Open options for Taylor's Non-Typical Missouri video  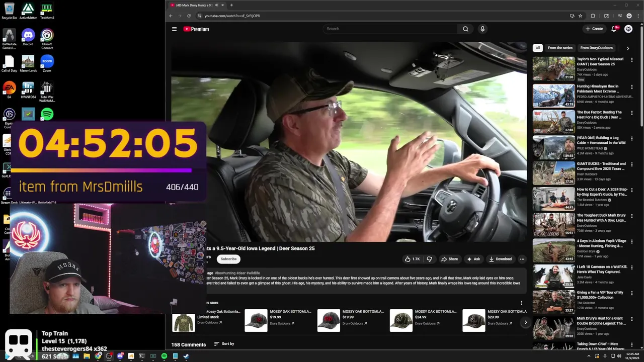coord(632,60)
